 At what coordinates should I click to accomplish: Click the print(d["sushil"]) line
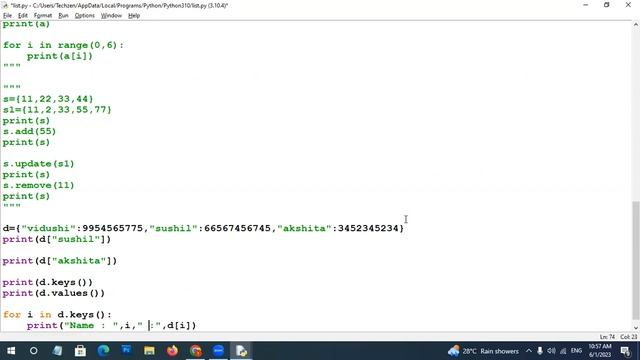57,239
